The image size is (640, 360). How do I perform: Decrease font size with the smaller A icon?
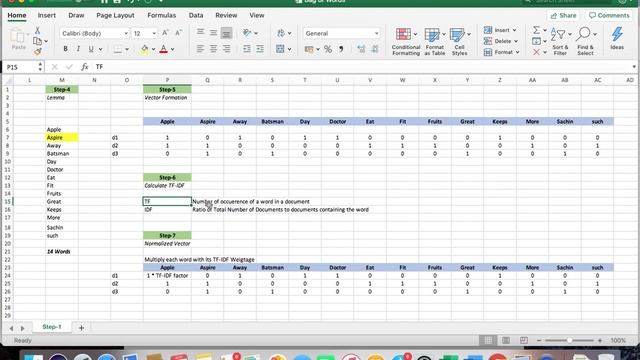(x=178, y=33)
